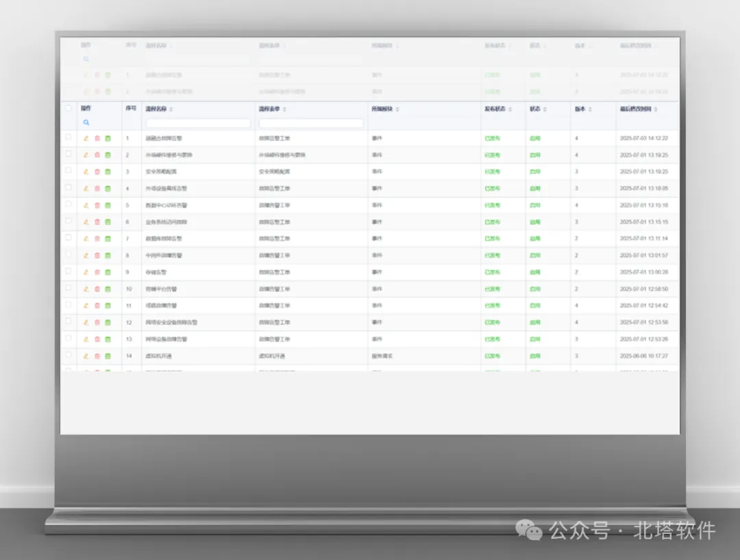The image size is (740, 560).
Task: Sort by the 流程表单 column arrows
Action: 284,109
